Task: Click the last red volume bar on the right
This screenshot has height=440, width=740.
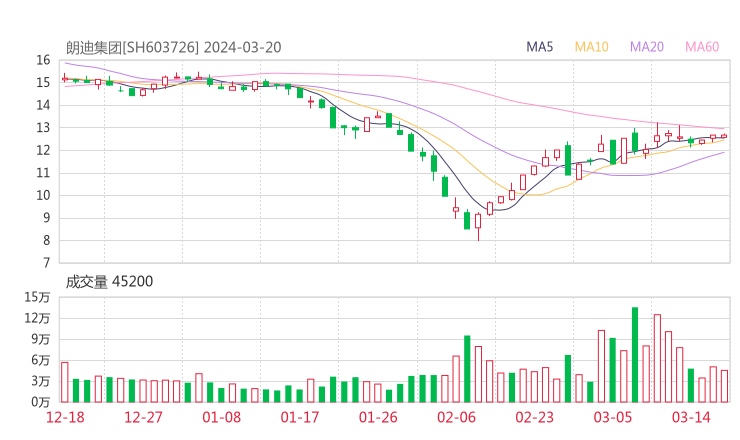Action: pyautogui.click(x=724, y=386)
